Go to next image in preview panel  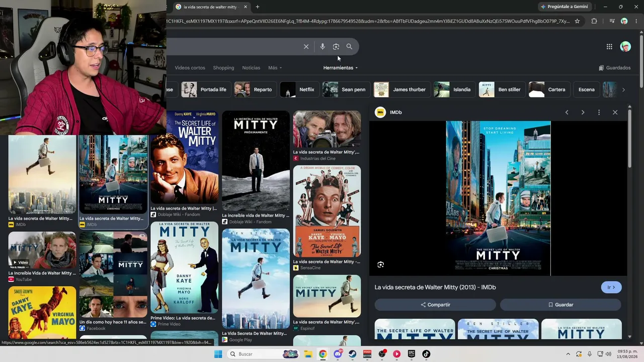[583, 112]
